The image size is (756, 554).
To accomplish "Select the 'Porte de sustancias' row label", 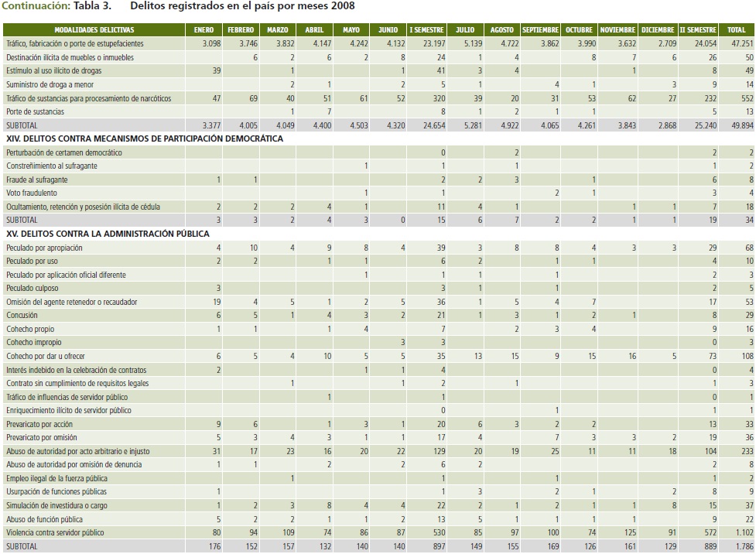I will click(36, 111).
